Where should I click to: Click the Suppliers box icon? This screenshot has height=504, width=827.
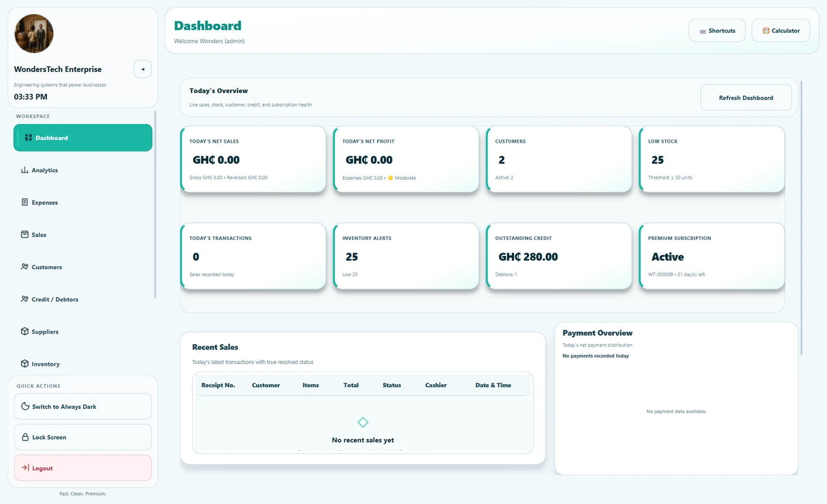(24, 331)
